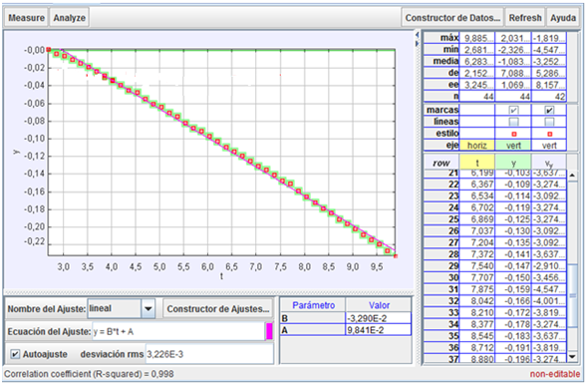Click the panel divider collapse arrows
This screenshot has width=588, height=386.
pyautogui.click(x=417, y=39)
